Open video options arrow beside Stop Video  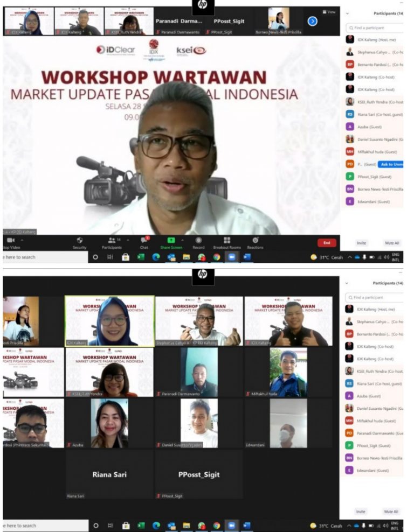coord(22,240)
